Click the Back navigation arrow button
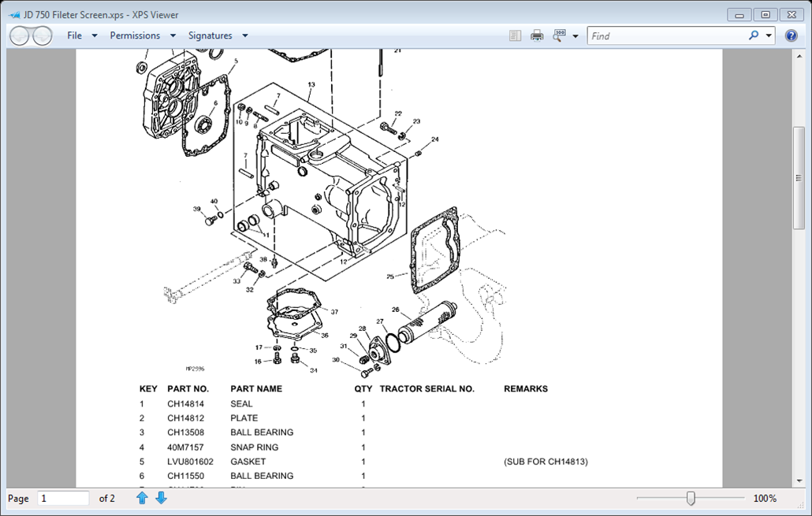 click(20, 35)
